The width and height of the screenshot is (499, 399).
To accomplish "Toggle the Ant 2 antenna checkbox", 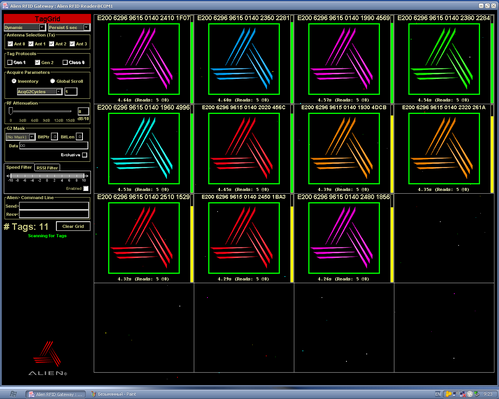I will tap(51, 44).
